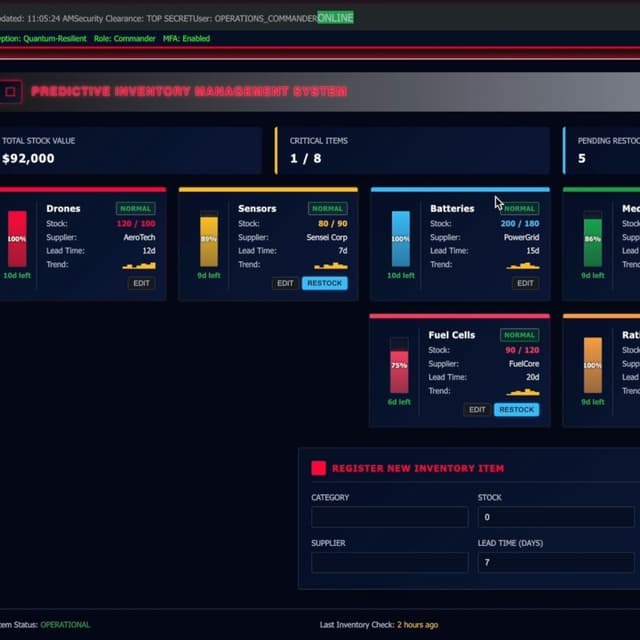
Task: Click the MFA: Enabled text
Action: (x=187, y=39)
